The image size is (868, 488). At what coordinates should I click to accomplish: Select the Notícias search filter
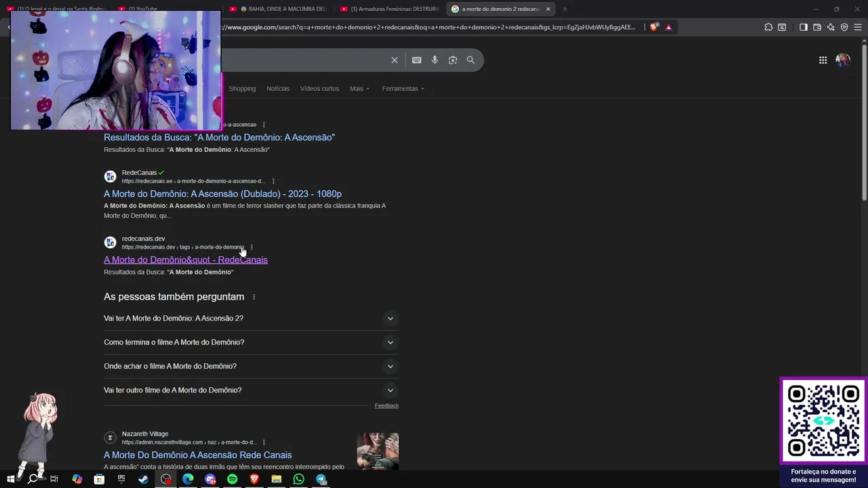click(x=278, y=89)
